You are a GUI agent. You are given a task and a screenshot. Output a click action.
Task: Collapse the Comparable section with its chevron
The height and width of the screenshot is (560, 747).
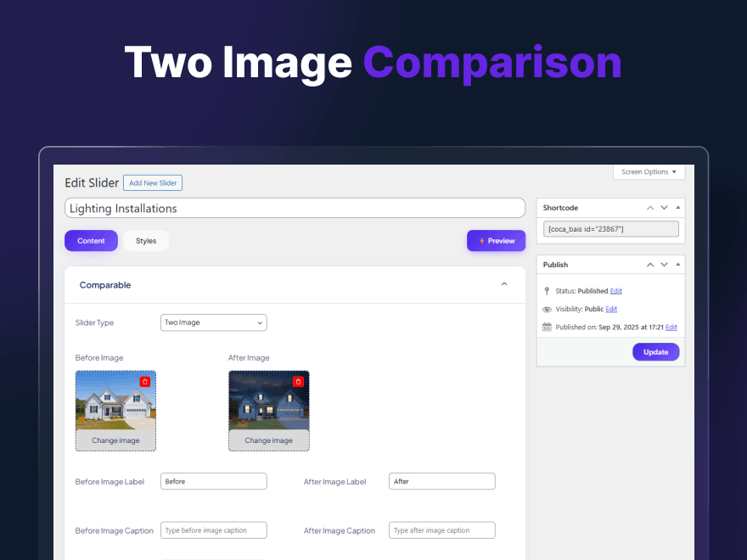click(x=503, y=284)
